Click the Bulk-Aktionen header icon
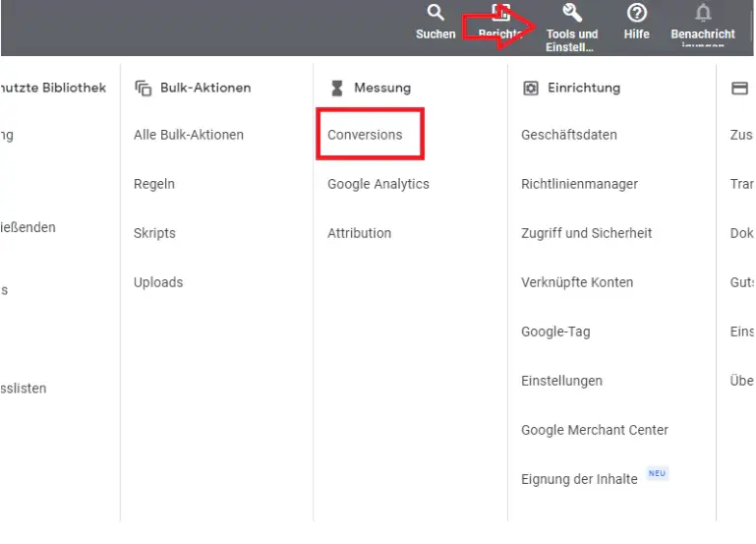Viewport: 756px width, 544px height. pos(143,88)
